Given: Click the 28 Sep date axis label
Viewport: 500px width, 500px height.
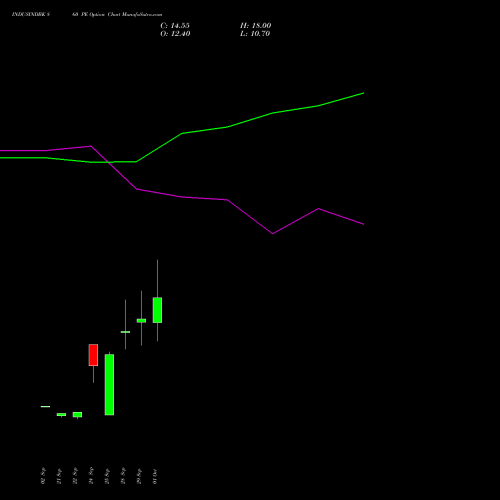Looking at the screenshot, I should [x=123, y=476].
